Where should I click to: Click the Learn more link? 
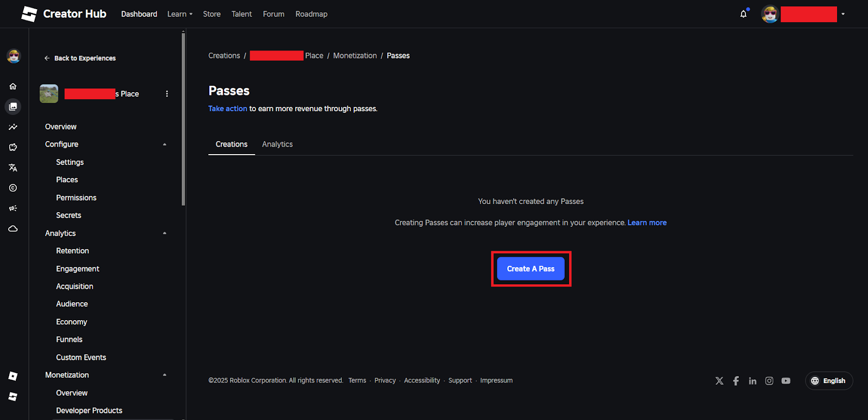[647, 222]
